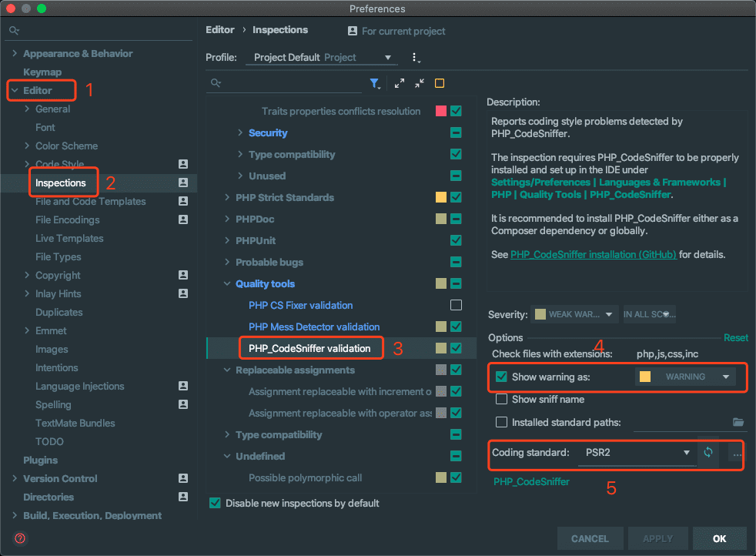Click the For current project icon
The height and width of the screenshot is (556, 756).
(x=353, y=31)
